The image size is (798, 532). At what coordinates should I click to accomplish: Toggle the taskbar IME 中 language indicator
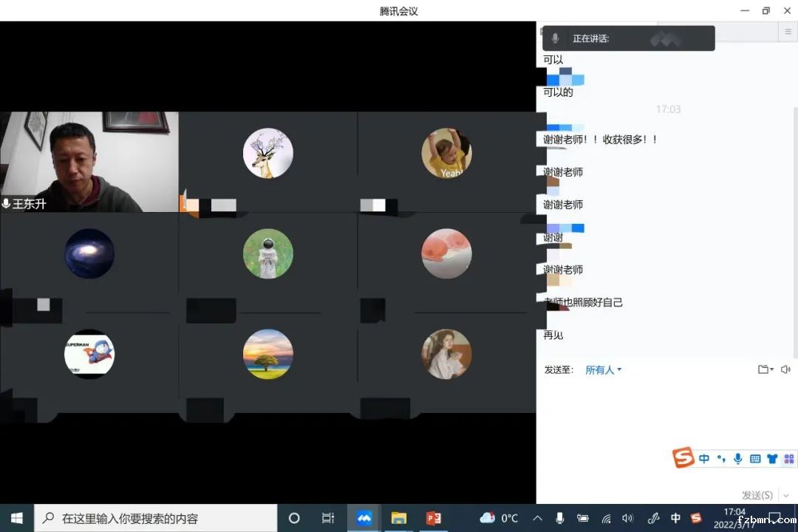[x=675, y=518]
